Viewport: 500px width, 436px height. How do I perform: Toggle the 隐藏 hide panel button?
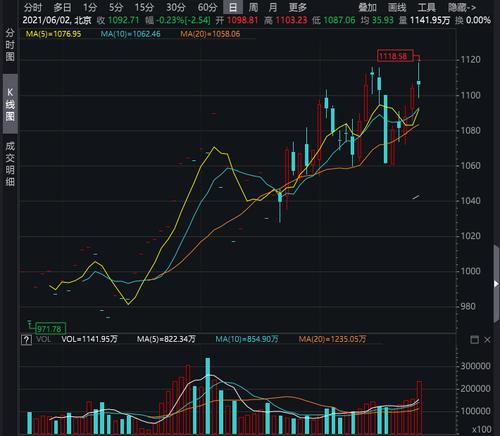[x=462, y=7]
